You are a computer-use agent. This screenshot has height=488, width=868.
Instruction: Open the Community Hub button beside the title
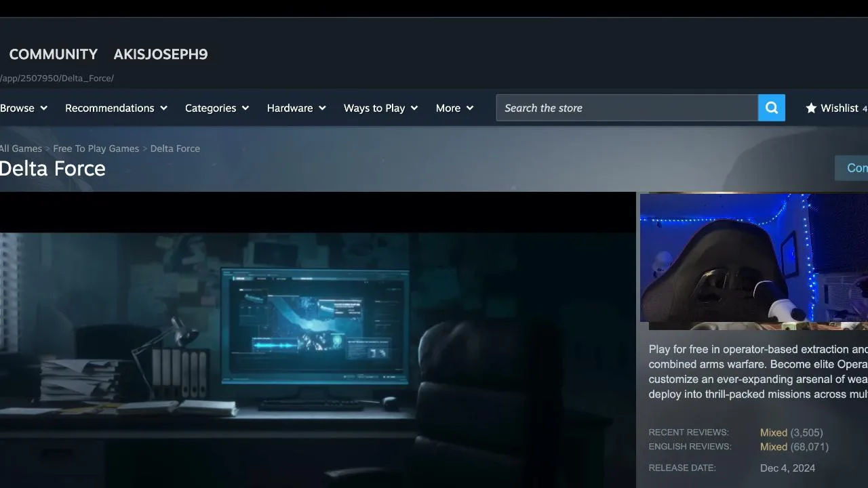(x=852, y=168)
